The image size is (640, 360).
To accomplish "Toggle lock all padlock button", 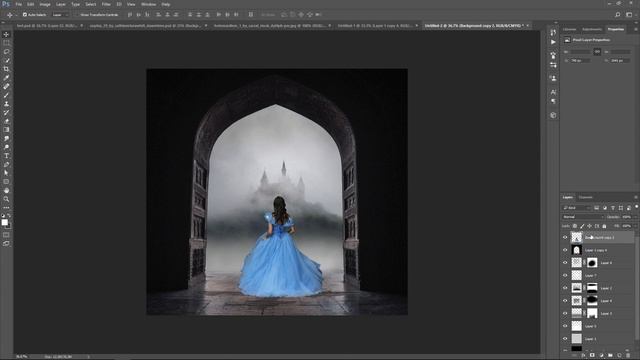I will coord(604,226).
